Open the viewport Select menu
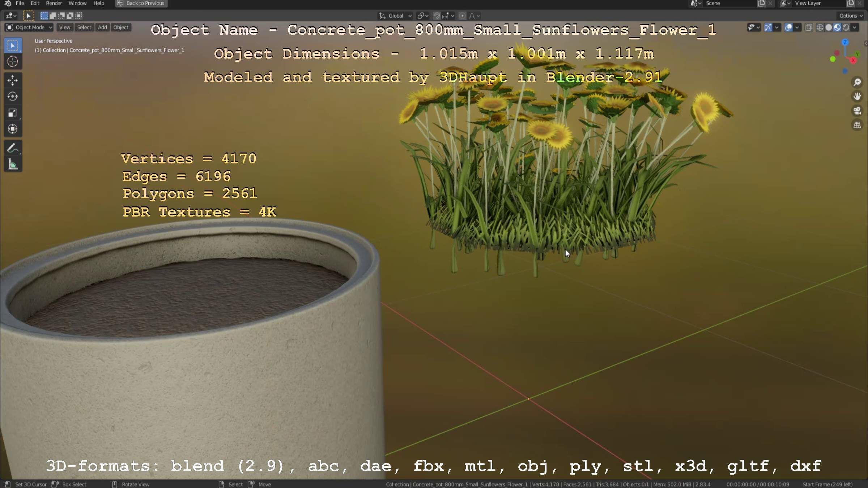The height and width of the screenshot is (488, 868). pyautogui.click(x=84, y=27)
